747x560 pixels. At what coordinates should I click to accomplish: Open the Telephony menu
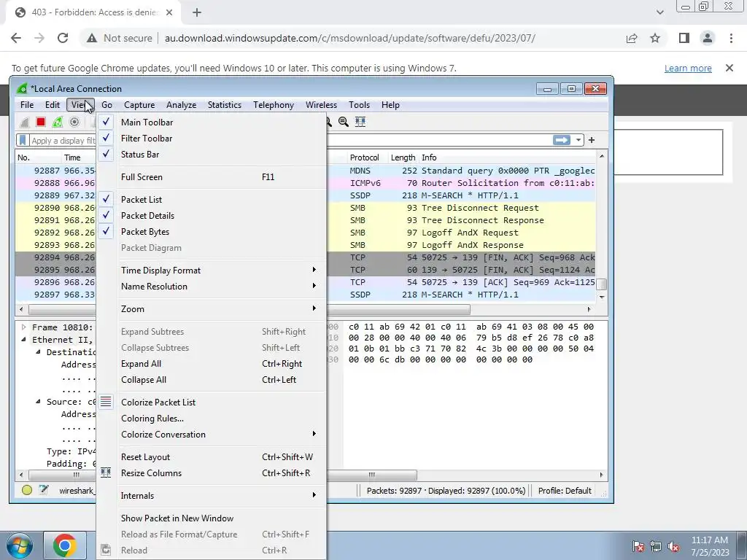[x=274, y=105]
